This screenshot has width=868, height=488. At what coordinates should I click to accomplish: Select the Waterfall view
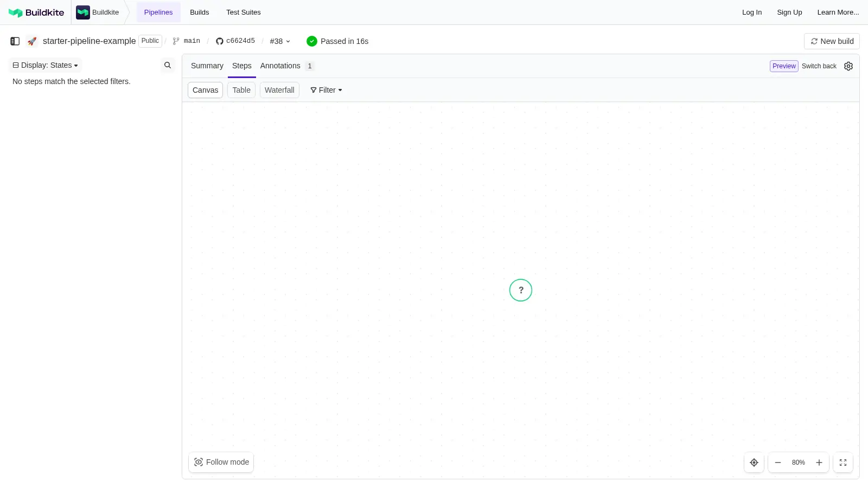click(279, 90)
